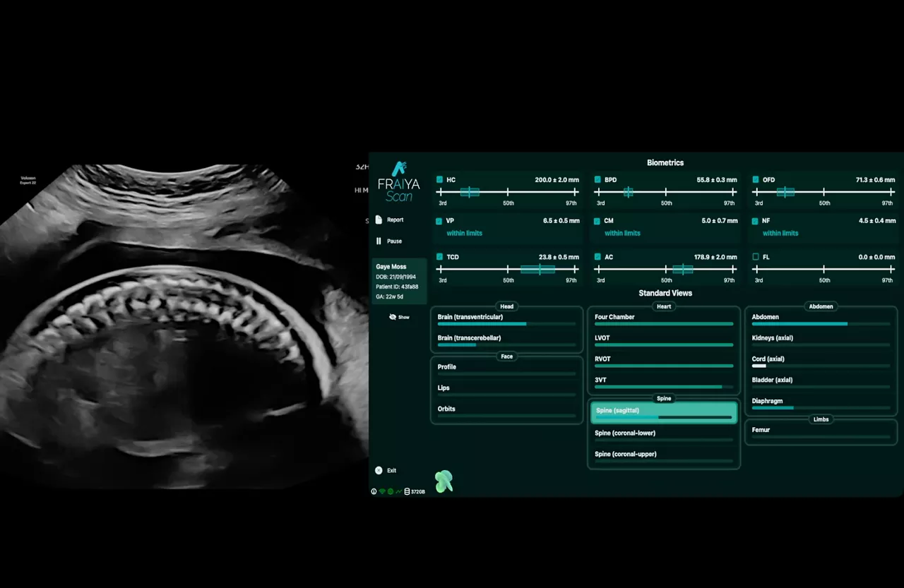Click the info icon in the status bar
The image size is (904, 588).
pos(374,491)
